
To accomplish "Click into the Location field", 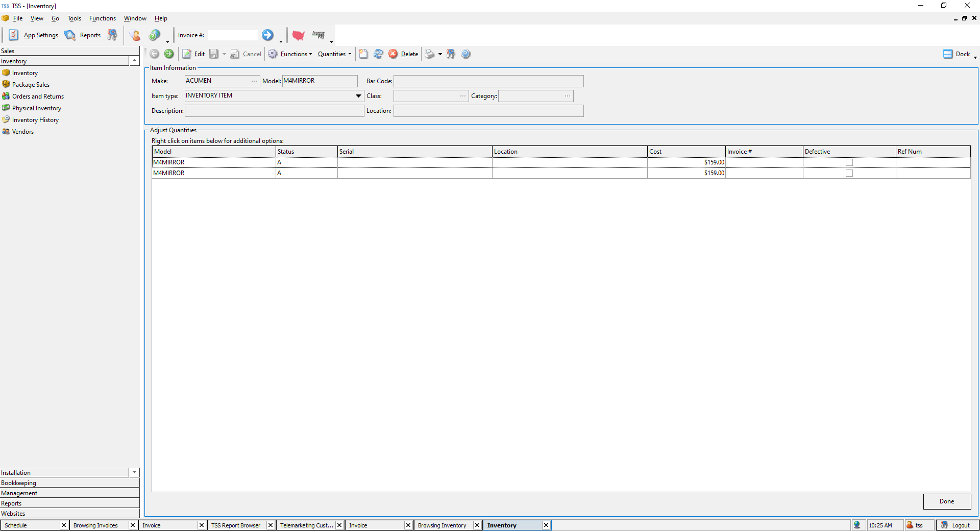I will click(x=488, y=111).
